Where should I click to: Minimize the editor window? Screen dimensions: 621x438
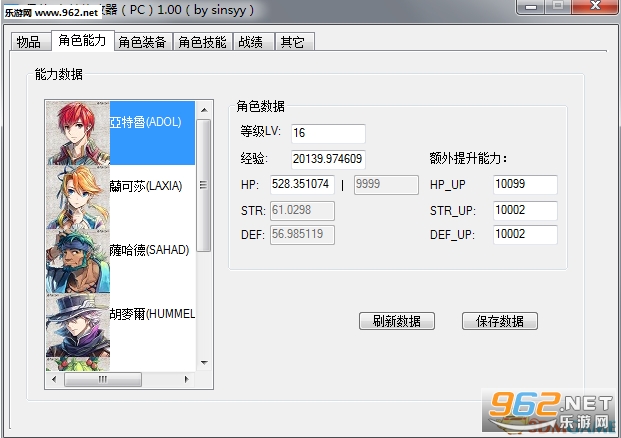pos(531,7)
